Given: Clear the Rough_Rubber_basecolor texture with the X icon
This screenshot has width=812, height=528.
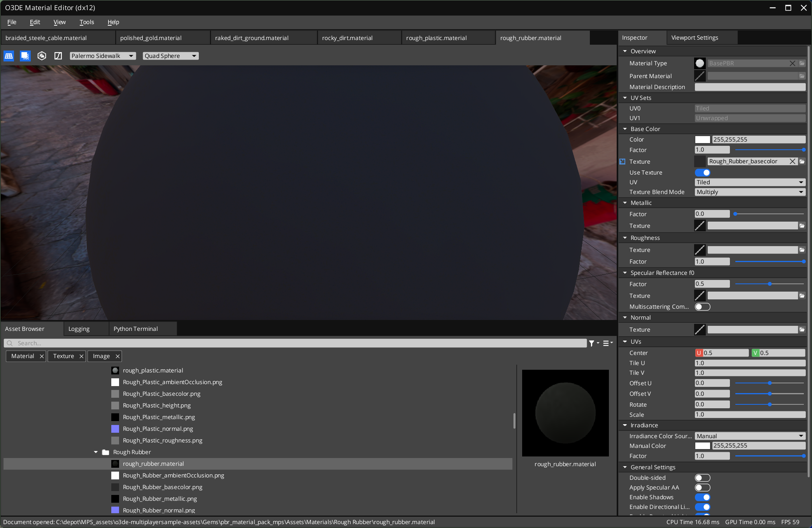Looking at the screenshot, I should click(793, 161).
